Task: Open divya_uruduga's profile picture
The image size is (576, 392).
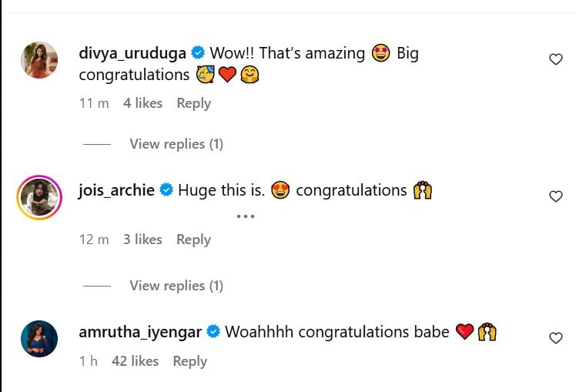Action: [39, 60]
